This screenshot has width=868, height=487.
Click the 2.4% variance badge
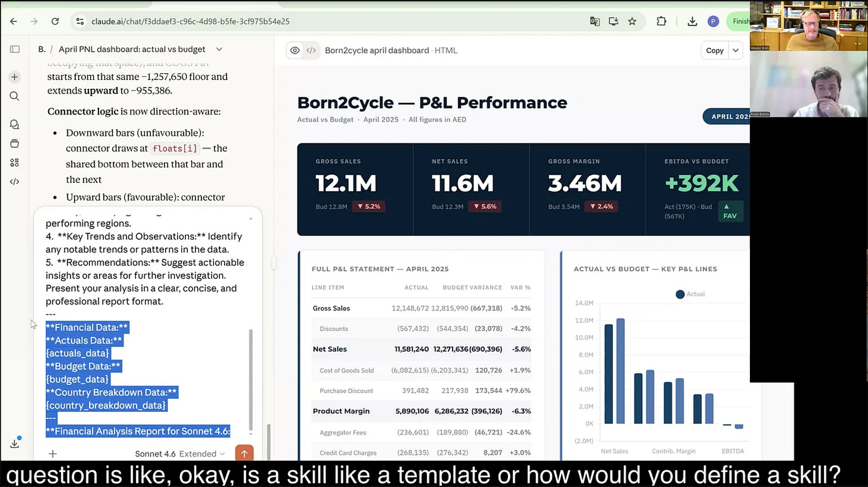[600, 206]
